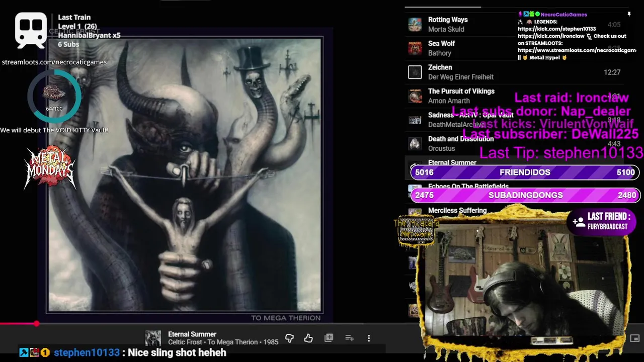
Task: Click the Last Train icon
Action: [x=31, y=30]
